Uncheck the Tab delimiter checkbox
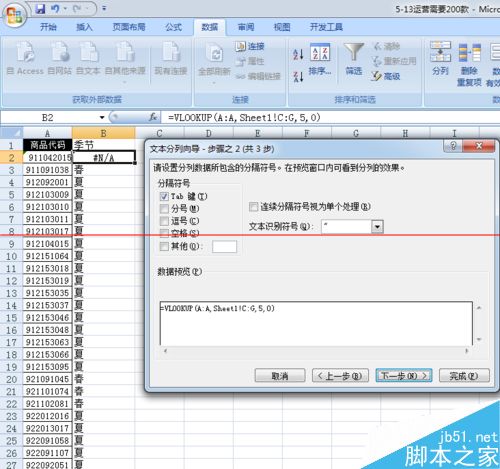500x469 pixels. (164, 196)
